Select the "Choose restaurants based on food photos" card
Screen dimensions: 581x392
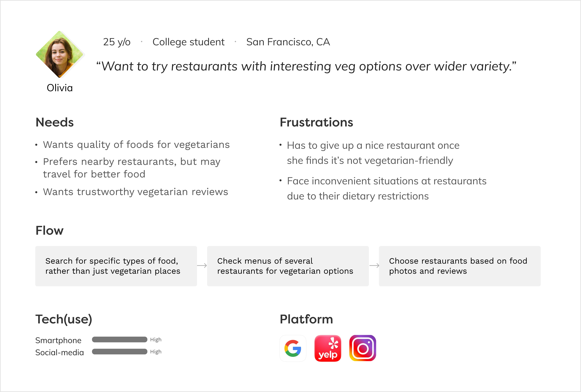(x=460, y=266)
